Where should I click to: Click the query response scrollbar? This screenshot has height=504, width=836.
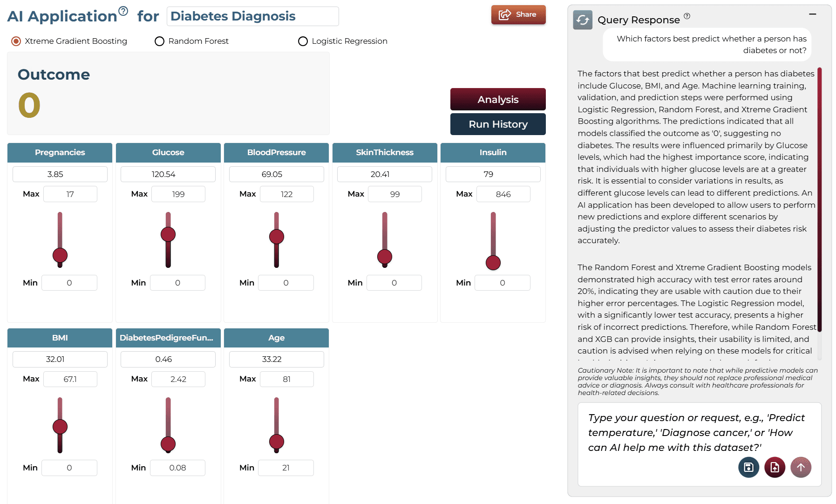(x=819, y=200)
